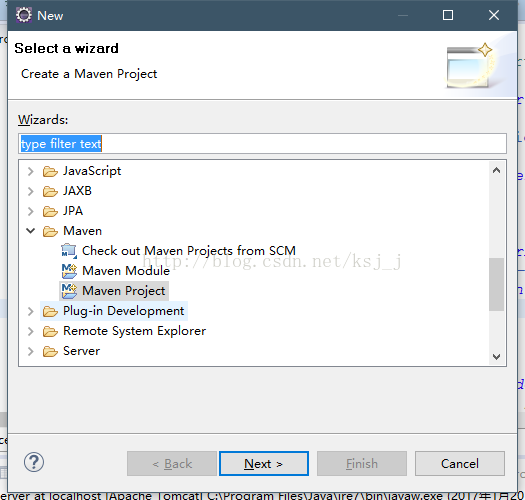
Task: Click the Maven Module wizard icon
Action: point(69,271)
